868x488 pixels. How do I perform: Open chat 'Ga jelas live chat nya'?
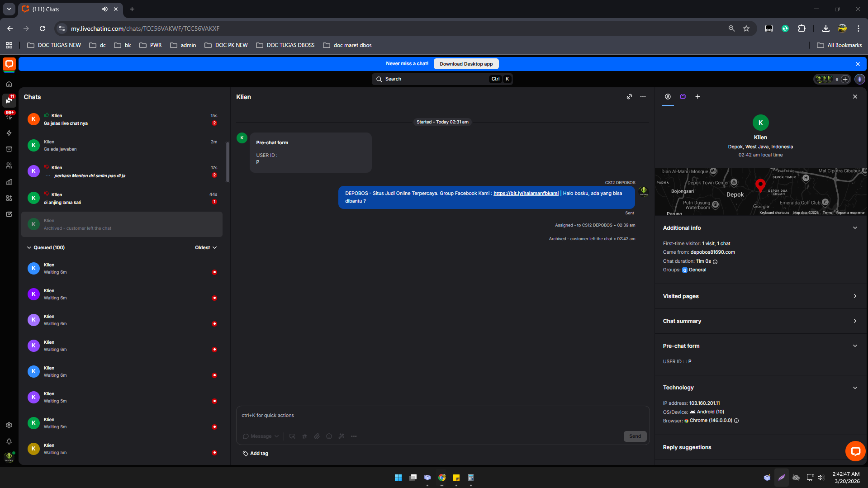click(x=122, y=119)
